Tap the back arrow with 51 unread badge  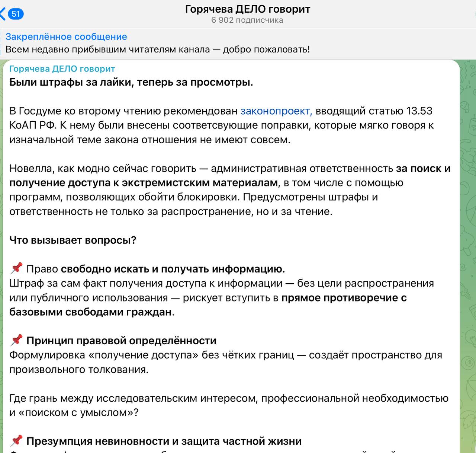(x=12, y=14)
